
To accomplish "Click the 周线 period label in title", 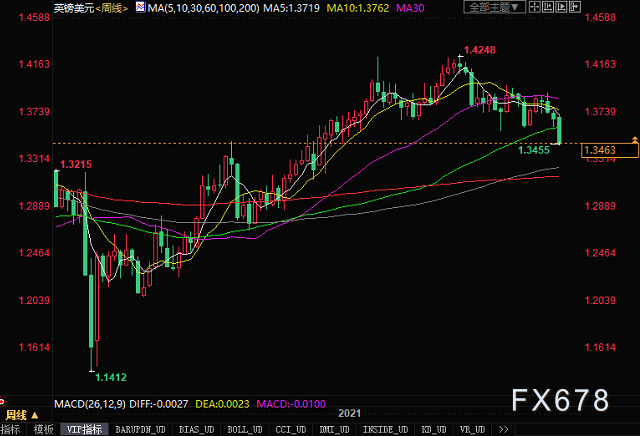I will [111, 8].
